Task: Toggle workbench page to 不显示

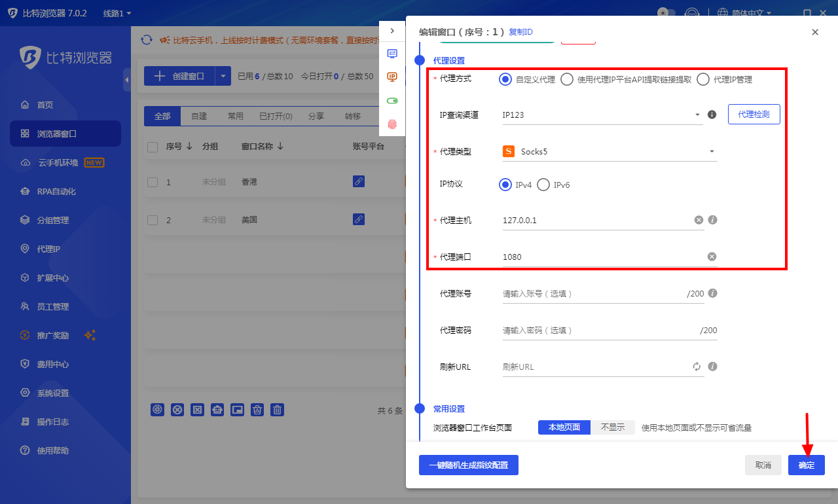Action: (x=612, y=427)
